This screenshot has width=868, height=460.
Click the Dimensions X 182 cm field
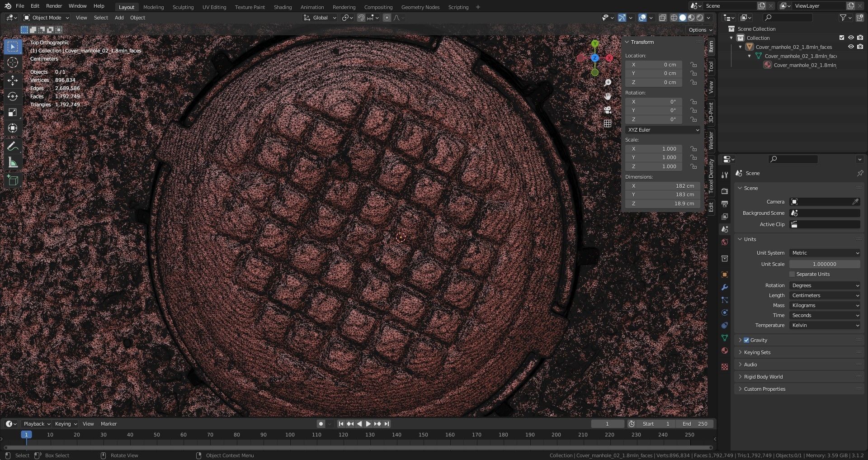click(x=663, y=186)
